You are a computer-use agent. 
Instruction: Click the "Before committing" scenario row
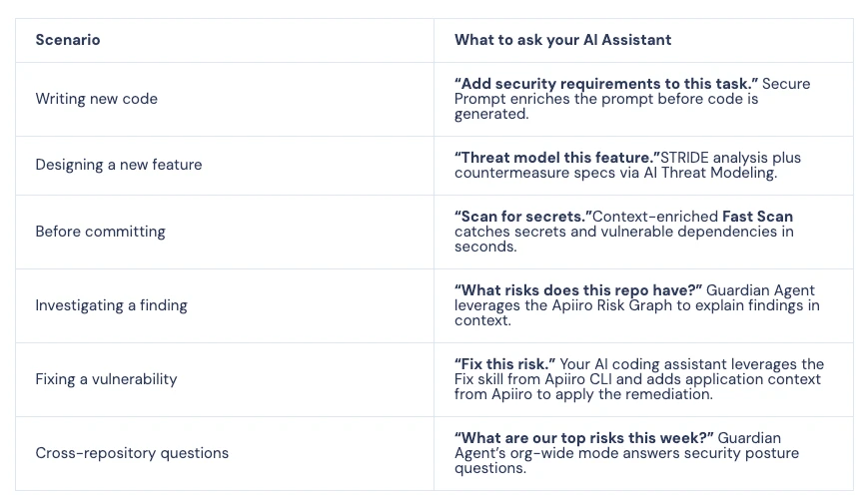(100, 232)
